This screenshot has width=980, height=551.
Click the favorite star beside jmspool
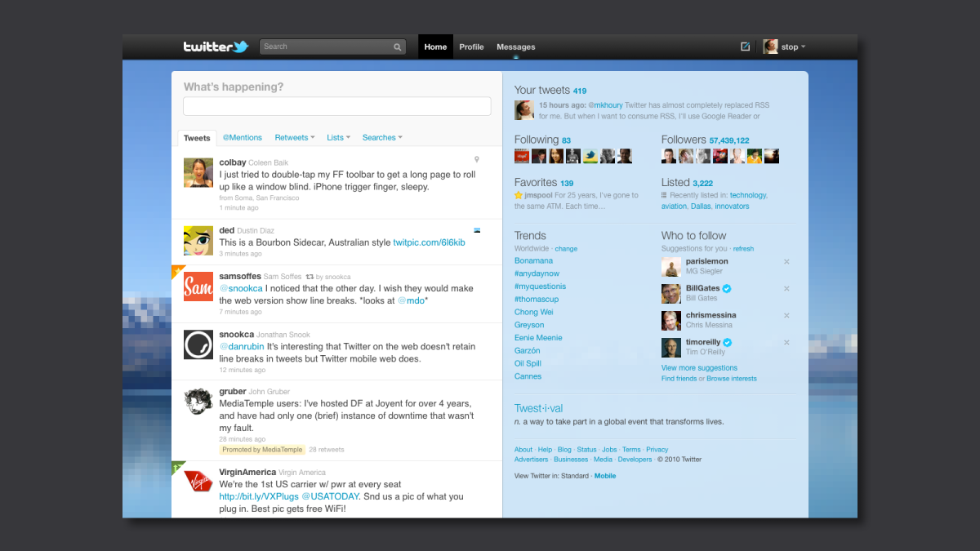coord(518,195)
